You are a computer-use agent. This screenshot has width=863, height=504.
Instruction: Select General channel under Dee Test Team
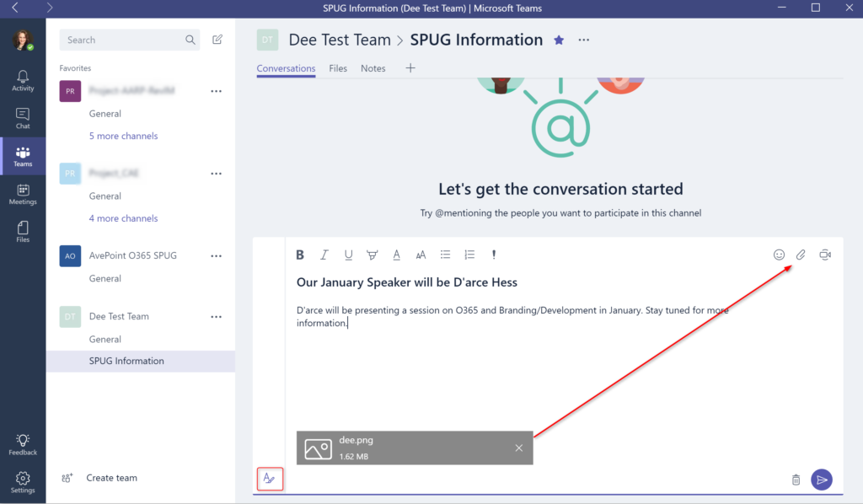105,340
